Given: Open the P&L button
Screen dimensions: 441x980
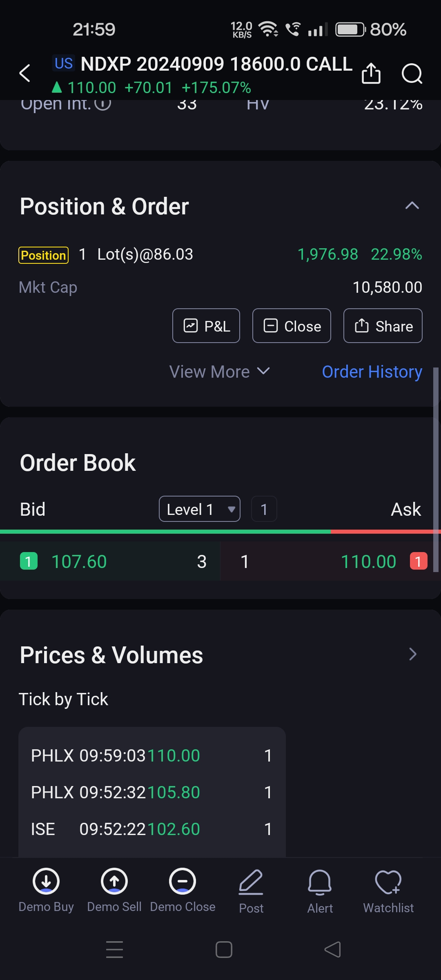Looking at the screenshot, I should tap(206, 326).
